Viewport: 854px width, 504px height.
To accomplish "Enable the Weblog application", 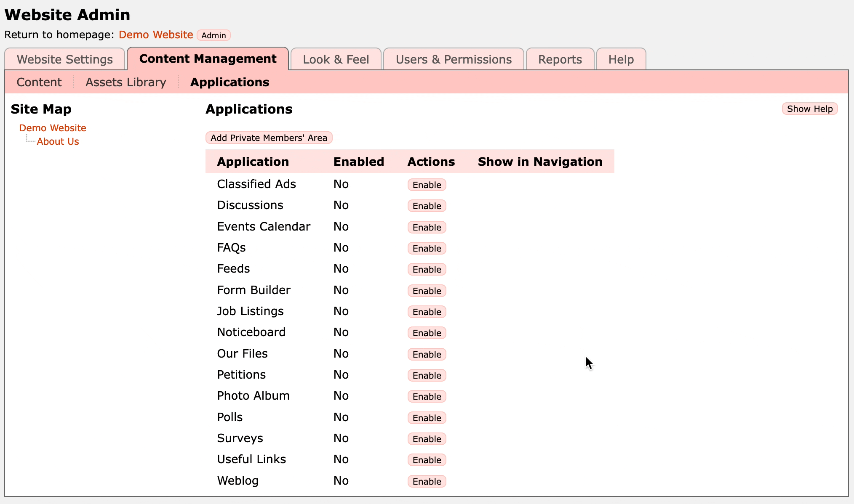I will [x=427, y=481].
